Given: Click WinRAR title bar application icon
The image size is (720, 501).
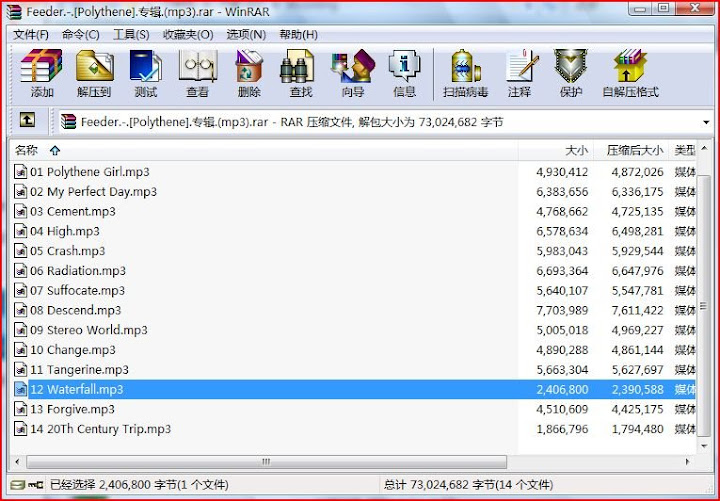Looking at the screenshot, I should 14,12.
